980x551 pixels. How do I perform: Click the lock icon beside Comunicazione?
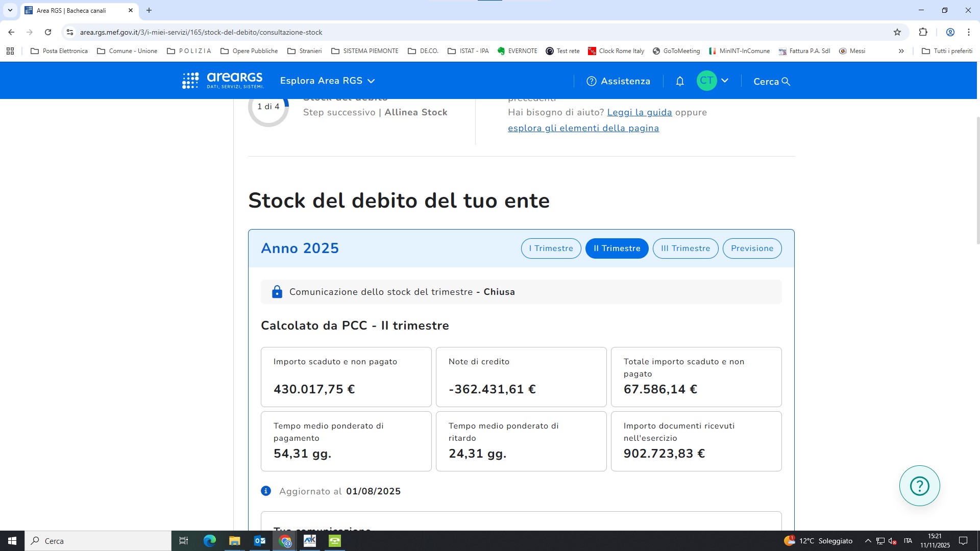tap(277, 292)
